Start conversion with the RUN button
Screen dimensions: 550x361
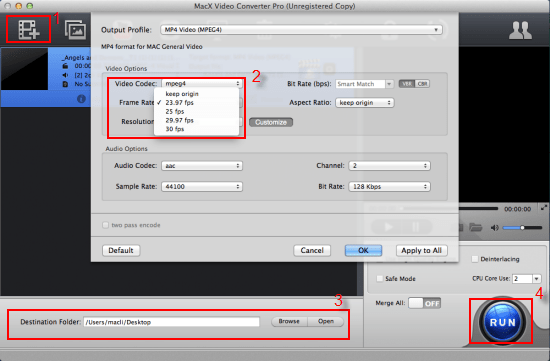[x=502, y=322]
